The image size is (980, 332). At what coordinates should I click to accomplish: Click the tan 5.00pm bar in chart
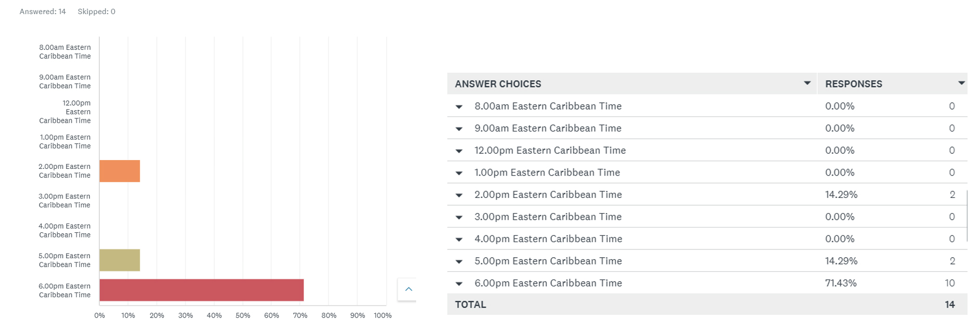tap(120, 260)
